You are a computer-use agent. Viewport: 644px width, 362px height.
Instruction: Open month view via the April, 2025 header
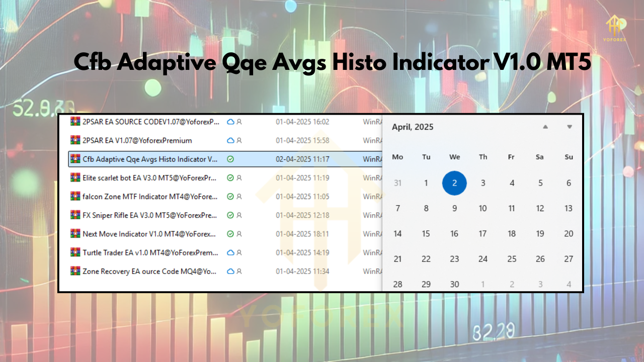pyautogui.click(x=413, y=127)
